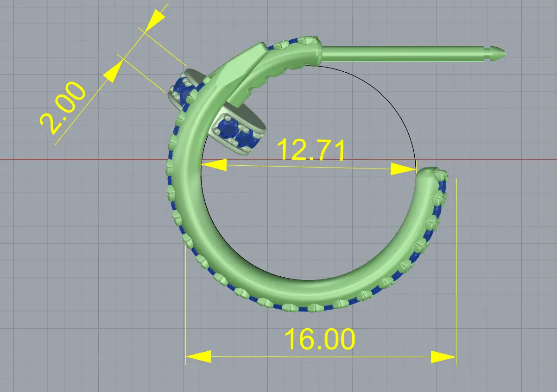Select right arrowhead of 12.71 dimension

[403, 169]
